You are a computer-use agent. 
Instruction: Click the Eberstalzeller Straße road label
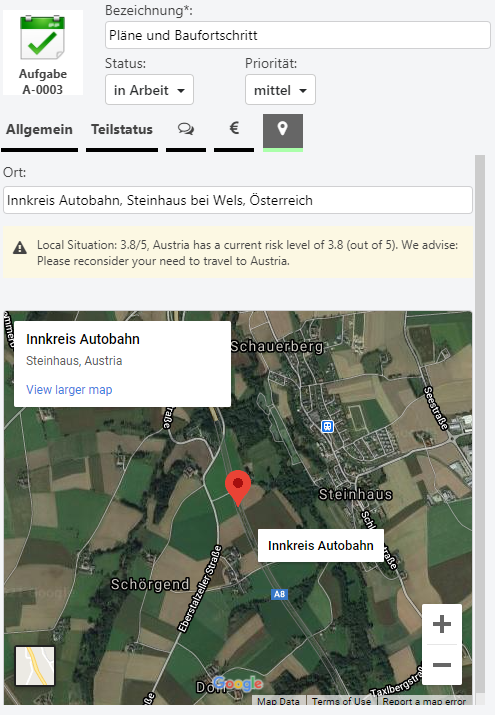200,589
